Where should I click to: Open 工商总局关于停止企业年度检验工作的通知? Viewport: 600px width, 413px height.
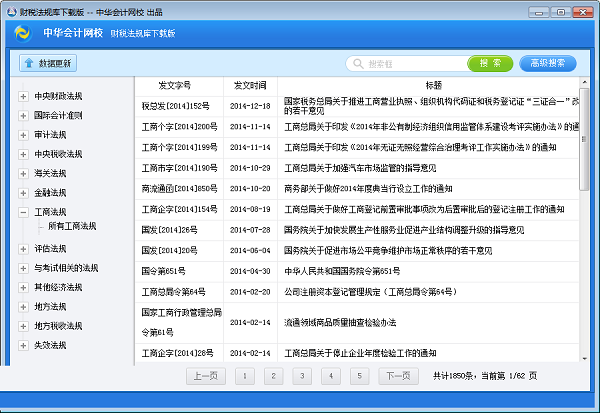[360, 353]
